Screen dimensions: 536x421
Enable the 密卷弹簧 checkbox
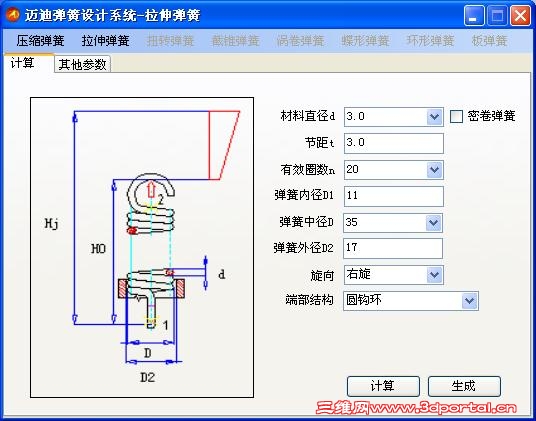pos(456,117)
